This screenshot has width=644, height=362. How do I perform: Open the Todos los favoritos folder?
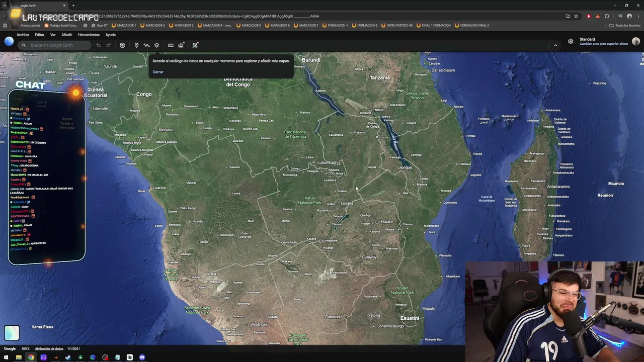coord(624,25)
